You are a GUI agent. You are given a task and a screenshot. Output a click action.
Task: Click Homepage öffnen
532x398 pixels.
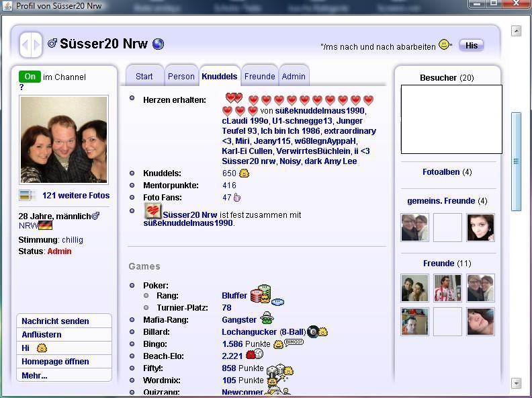(55, 361)
